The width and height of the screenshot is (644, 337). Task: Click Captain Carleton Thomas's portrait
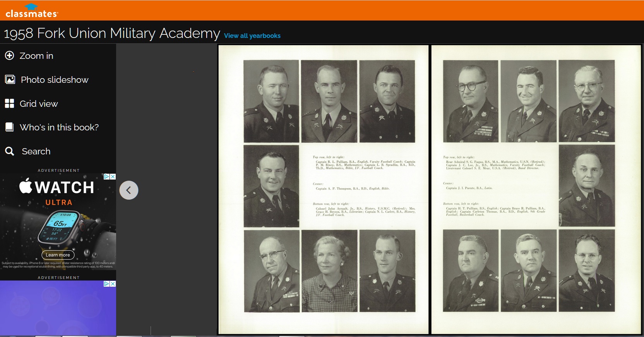pyautogui.click(x=587, y=270)
